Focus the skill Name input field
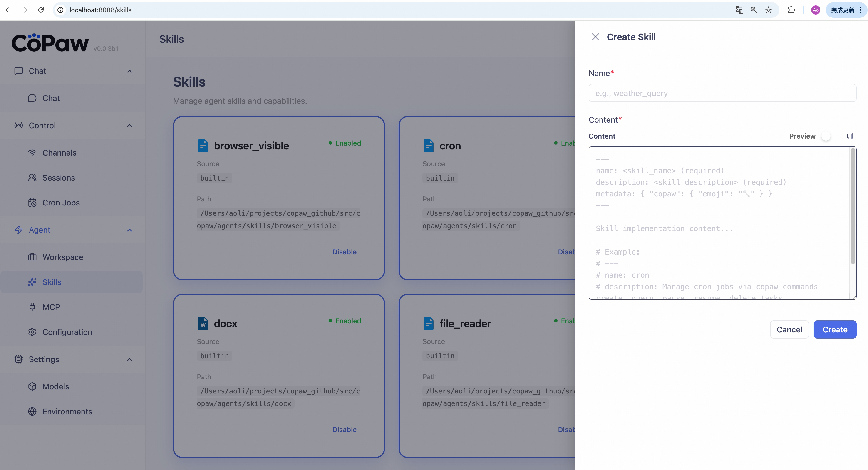 click(x=722, y=93)
